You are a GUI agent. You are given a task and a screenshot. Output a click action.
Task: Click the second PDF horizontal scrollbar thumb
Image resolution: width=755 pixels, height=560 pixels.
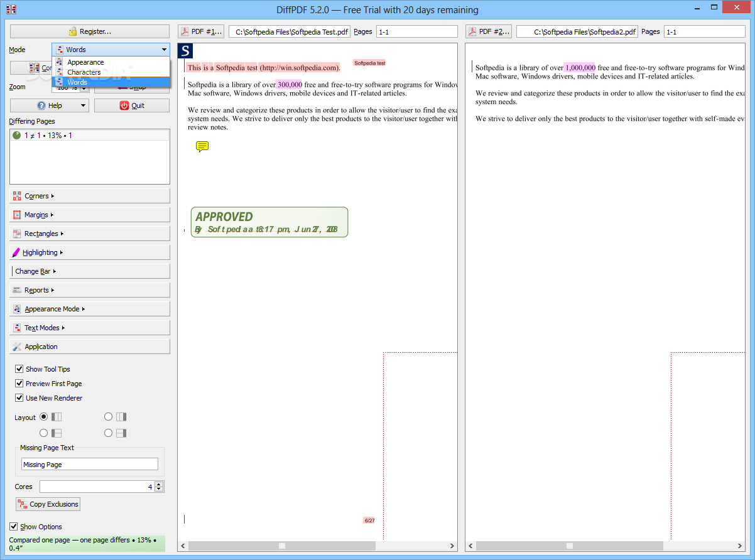pos(570,546)
